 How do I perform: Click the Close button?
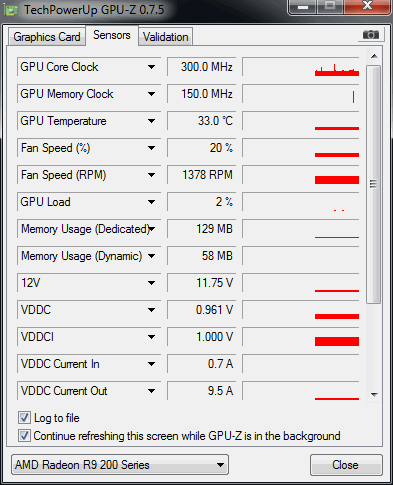tap(346, 465)
